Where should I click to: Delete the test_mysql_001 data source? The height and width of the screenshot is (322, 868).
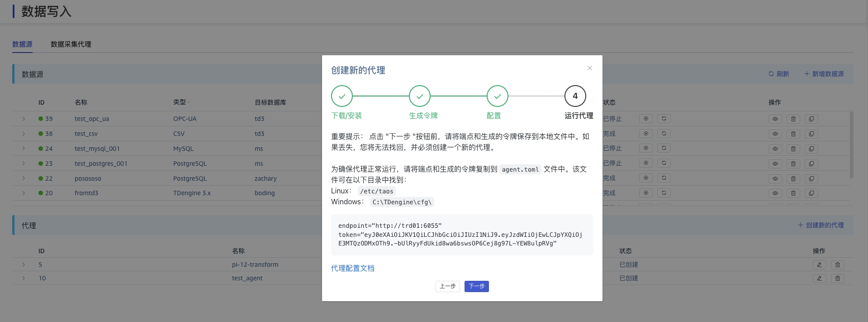[x=793, y=149]
